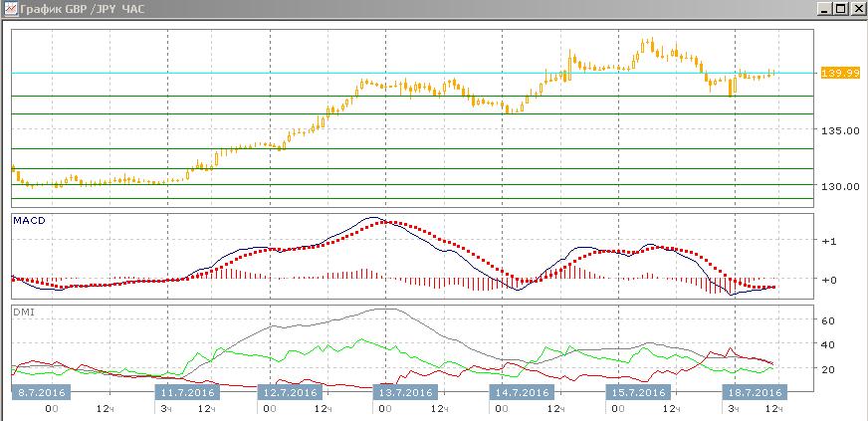Select the MACD indicator label

[x=29, y=220]
